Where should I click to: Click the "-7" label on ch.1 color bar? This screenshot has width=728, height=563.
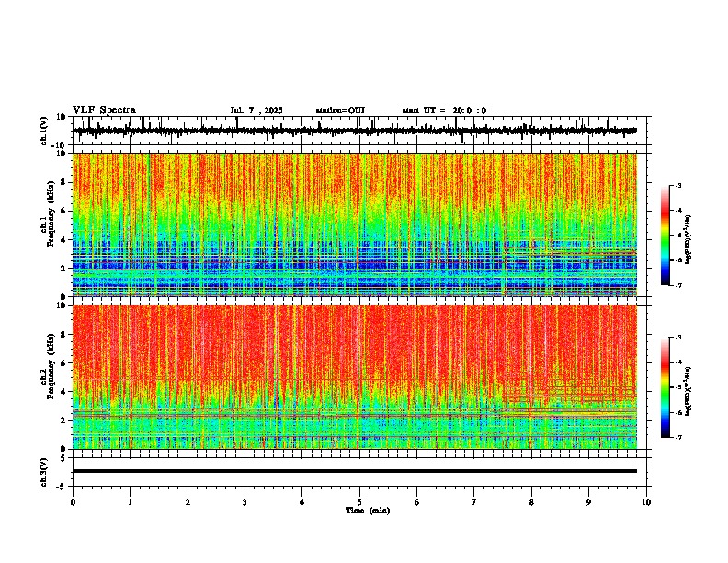tap(678, 285)
